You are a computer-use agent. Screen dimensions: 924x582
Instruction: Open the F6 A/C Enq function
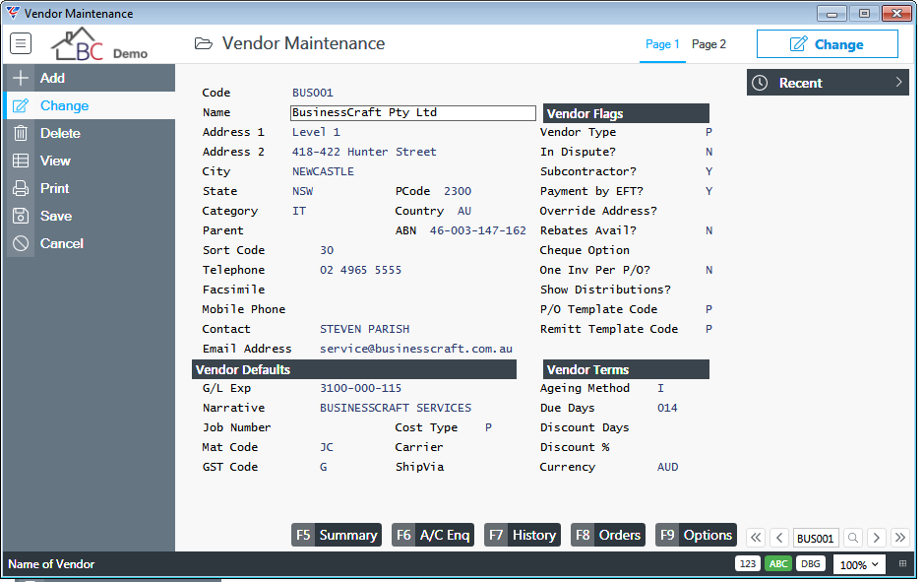point(433,535)
